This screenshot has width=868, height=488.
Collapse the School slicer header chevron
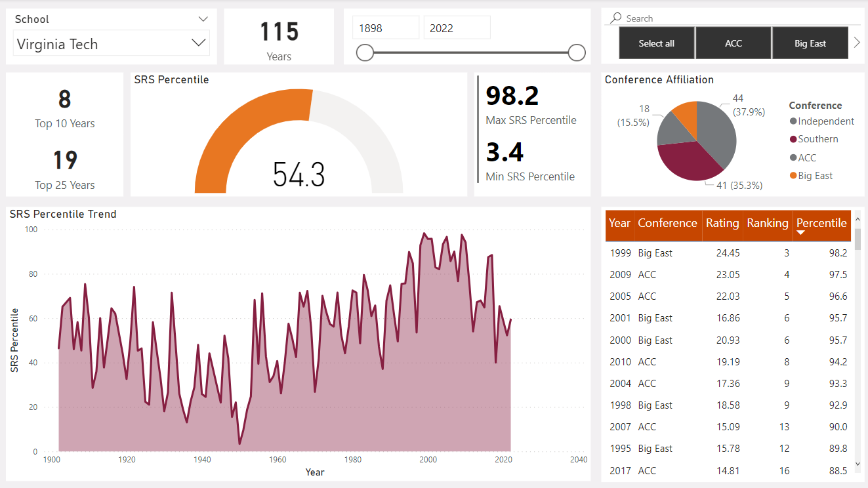203,18
